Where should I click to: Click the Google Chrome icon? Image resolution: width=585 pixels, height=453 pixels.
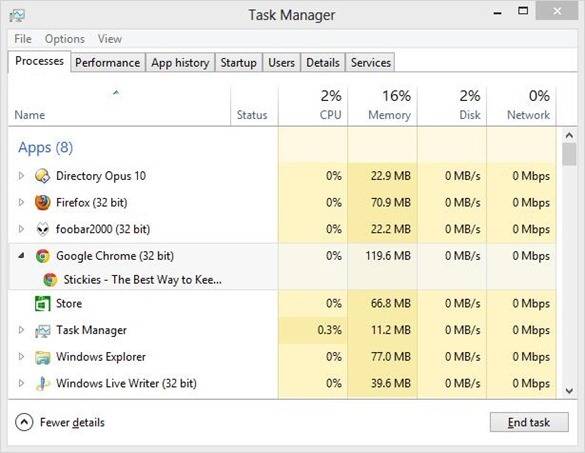(x=43, y=256)
